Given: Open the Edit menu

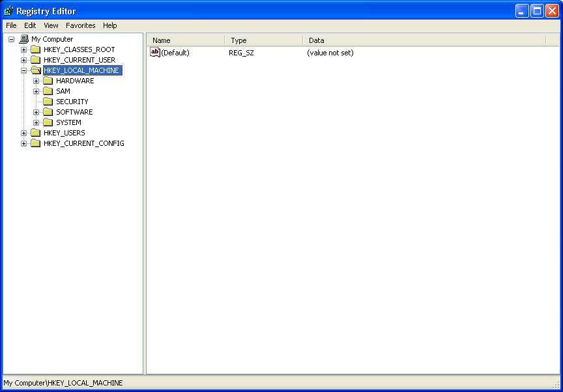Looking at the screenshot, I should [30, 25].
